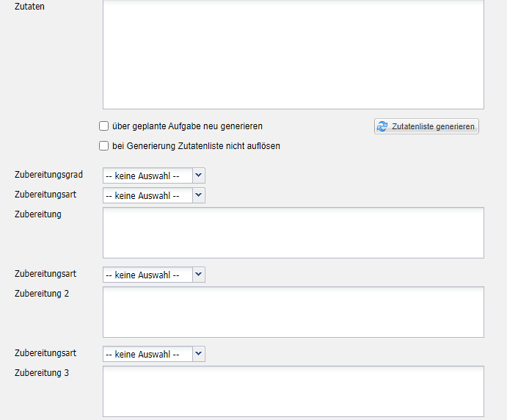Click inside the Zubereitung 2 text box
The width and height of the screenshot is (507, 420).
point(293,312)
